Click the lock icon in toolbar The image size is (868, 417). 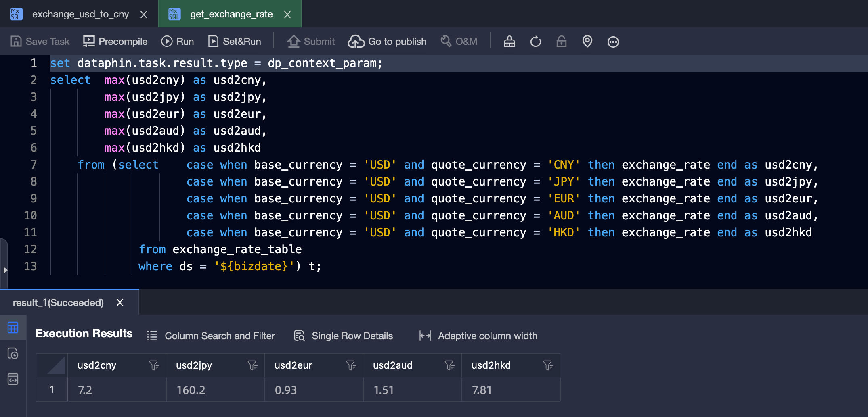[561, 42]
